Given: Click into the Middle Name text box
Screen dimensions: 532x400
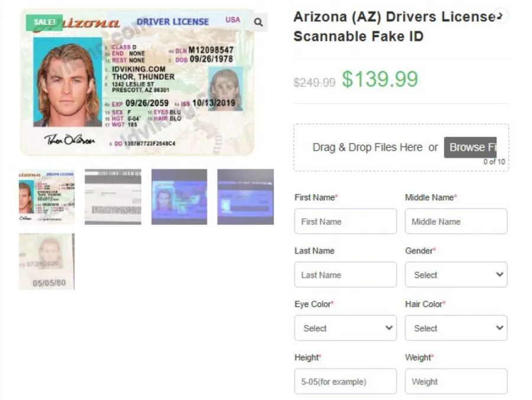Looking at the screenshot, I should (x=456, y=221).
